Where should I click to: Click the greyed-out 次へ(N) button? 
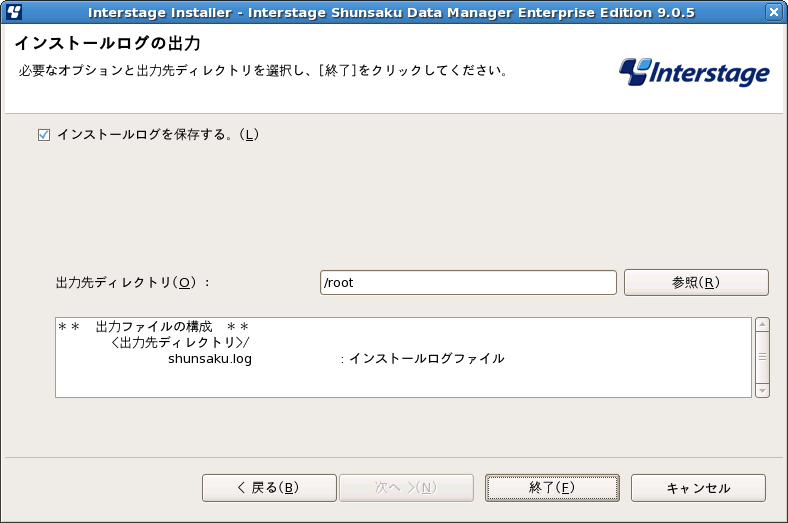[x=406, y=488]
